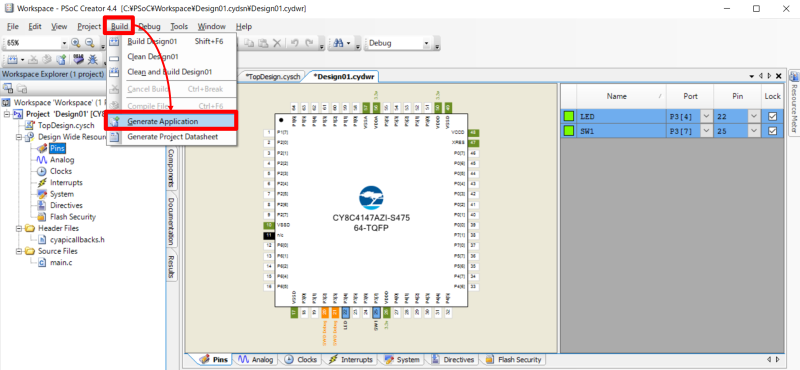Click the zoom out magnifier toolbar icon

click(90, 43)
